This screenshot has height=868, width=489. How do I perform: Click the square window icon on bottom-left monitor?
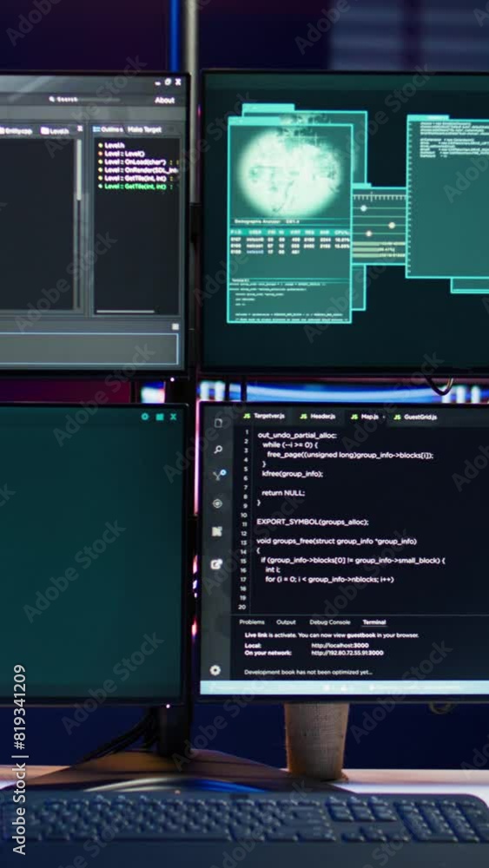coord(160,417)
